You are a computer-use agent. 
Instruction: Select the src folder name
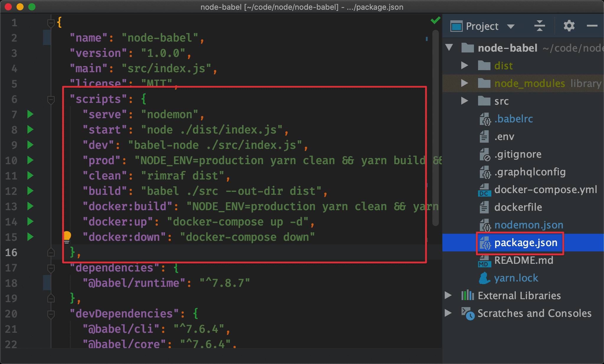click(501, 101)
